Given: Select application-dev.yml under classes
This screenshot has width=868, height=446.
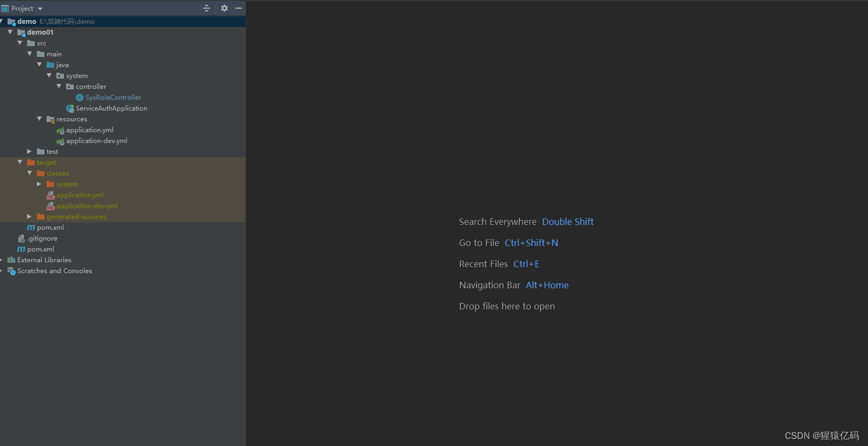Looking at the screenshot, I should [87, 206].
